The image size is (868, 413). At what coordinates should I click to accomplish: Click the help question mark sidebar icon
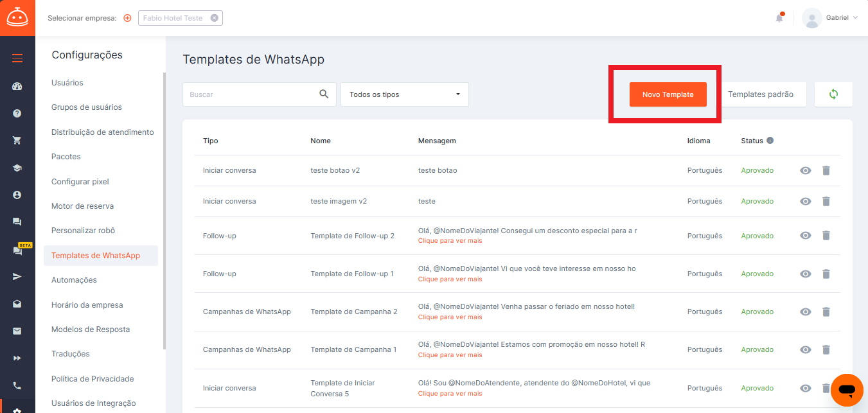17,113
